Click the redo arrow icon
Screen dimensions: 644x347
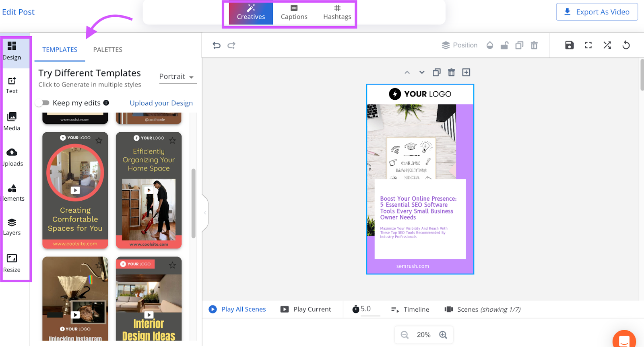click(x=231, y=45)
